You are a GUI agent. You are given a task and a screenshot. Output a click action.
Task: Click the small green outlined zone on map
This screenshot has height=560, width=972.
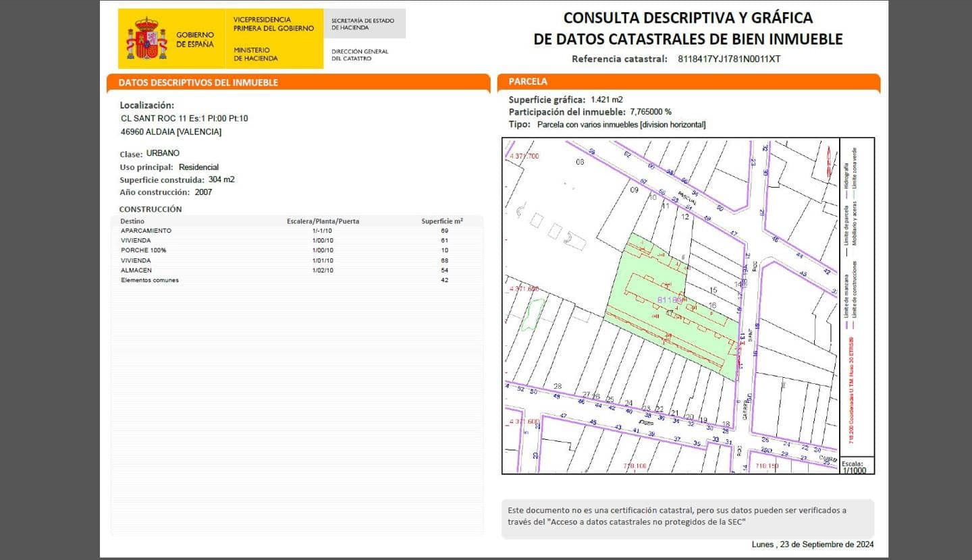(533, 314)
